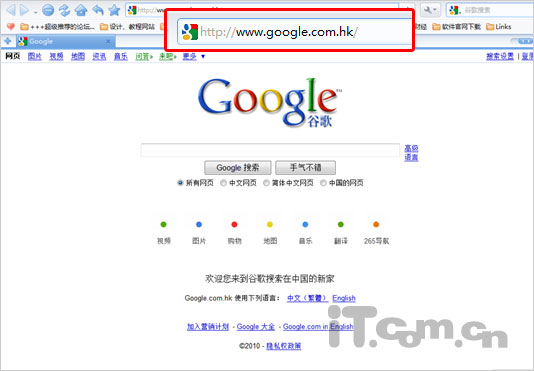This screenshot has width=534, height=371.
Task: Select the Google browser tab
Action: point(65,42)
